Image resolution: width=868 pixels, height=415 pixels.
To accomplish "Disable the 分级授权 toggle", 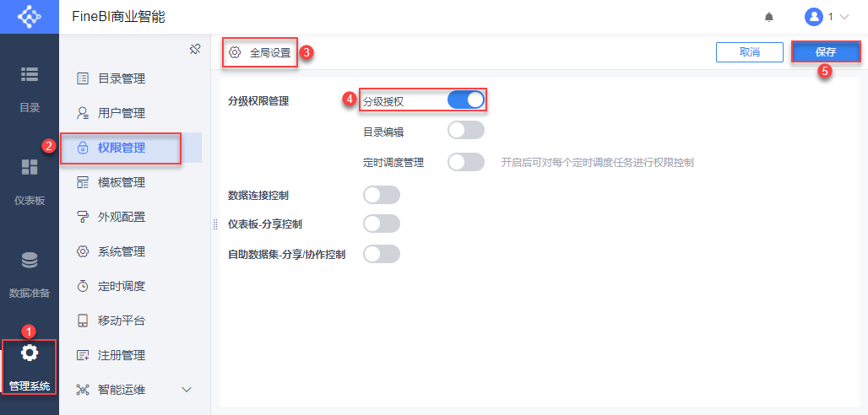I will [465, 100].
